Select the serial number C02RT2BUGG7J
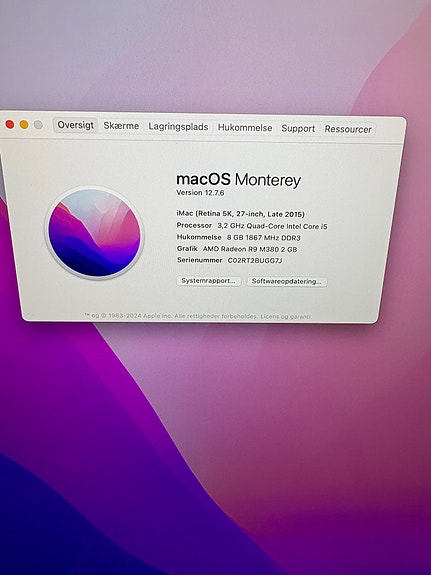431x575 pixels. pyautogui.click(x=255, y=260)
